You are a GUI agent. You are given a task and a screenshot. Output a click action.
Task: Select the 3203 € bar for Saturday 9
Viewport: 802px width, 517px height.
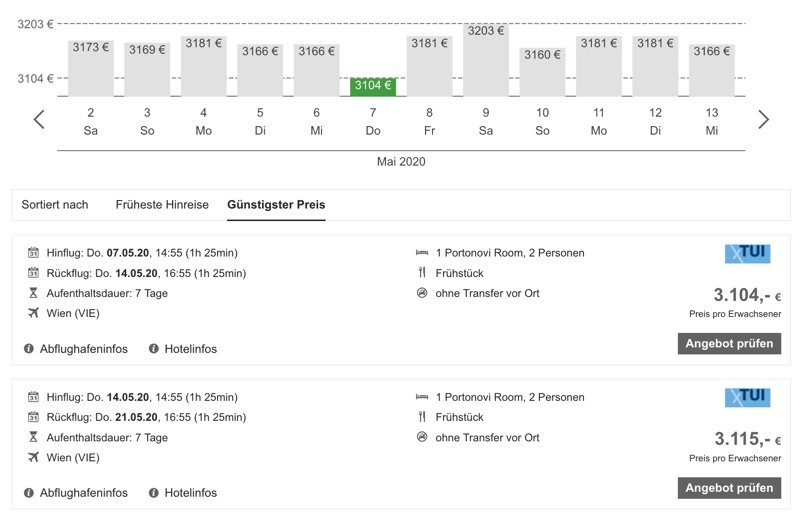[x=486, y=60]
